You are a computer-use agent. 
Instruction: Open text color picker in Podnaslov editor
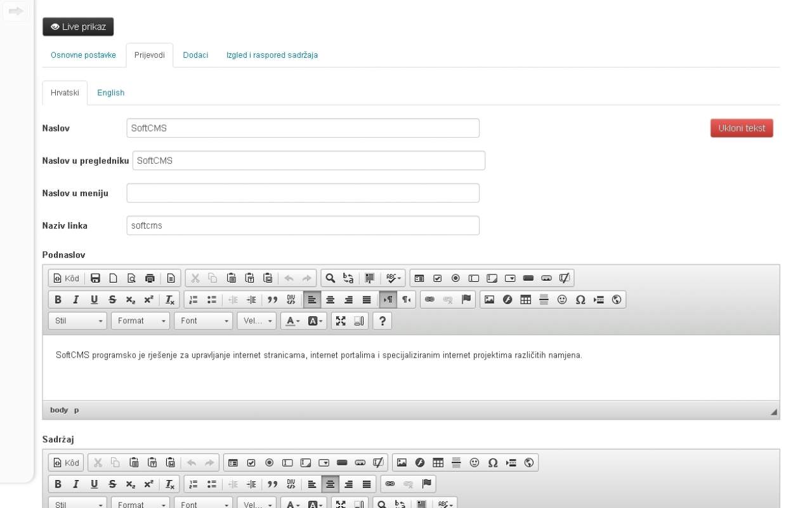(292, 321)
